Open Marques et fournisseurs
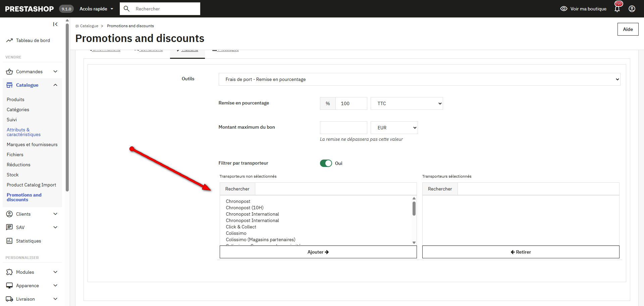Viewport: 644px width, 306px height. click(x=32, y=144)
